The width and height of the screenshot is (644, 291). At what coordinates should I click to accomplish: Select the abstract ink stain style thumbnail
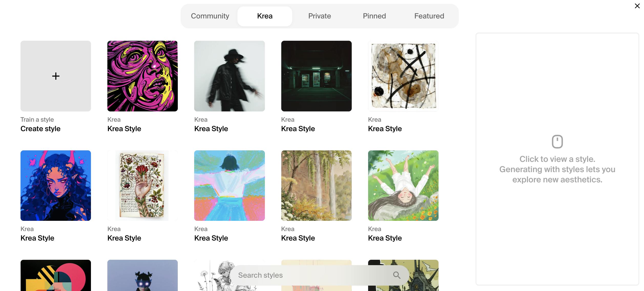pos(403,76)
